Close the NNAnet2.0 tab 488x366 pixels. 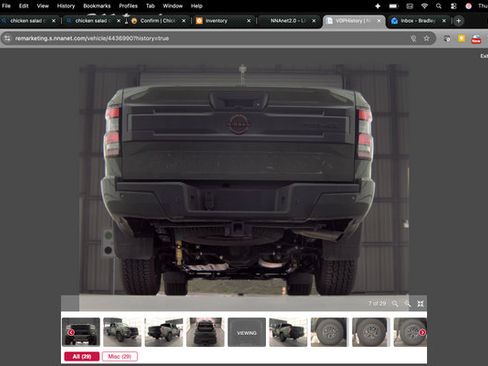pyautogui.click(x=314, y=21)
